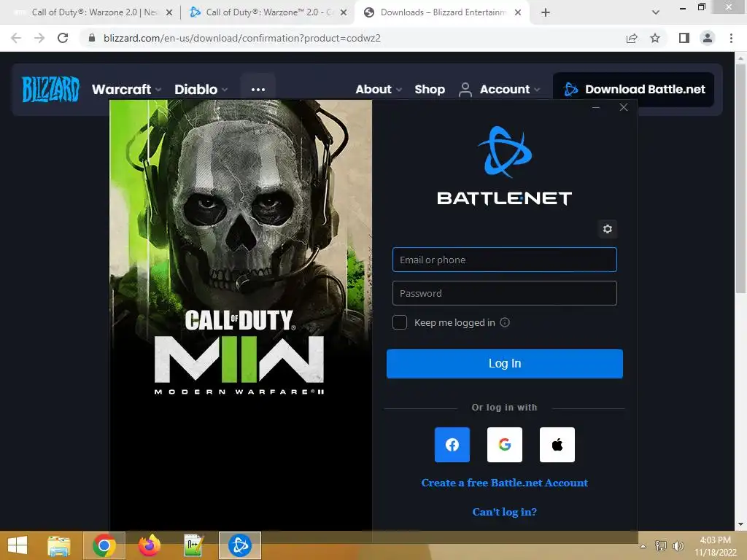Viewport: 747px width, 560px height.
Task: Expand Warcraft dropdown menu
Action: 126,89
